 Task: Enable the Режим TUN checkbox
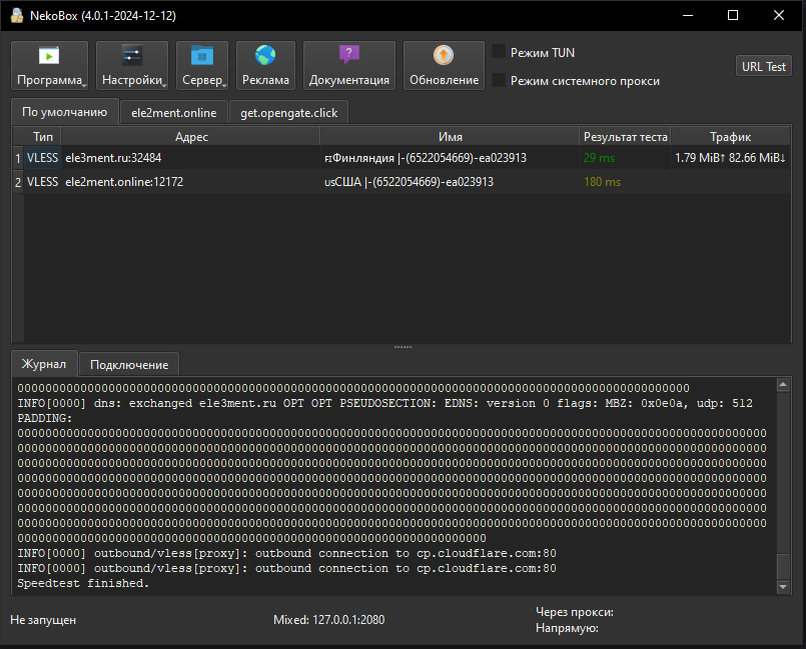click(499, 52)
